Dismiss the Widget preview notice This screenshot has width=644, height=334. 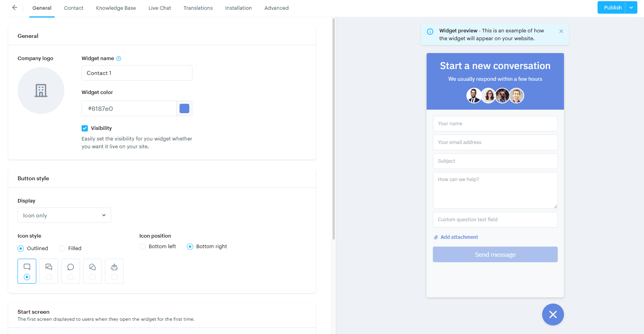coord(561,31)
